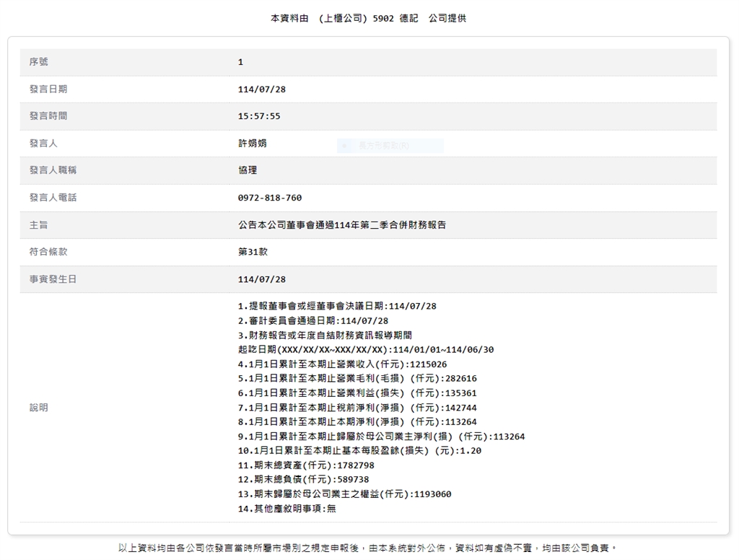Image resolution: width=739 pixels, height=560 pixels.
Task: Select the 符合條款 label
Action: (x=48, y=252)
